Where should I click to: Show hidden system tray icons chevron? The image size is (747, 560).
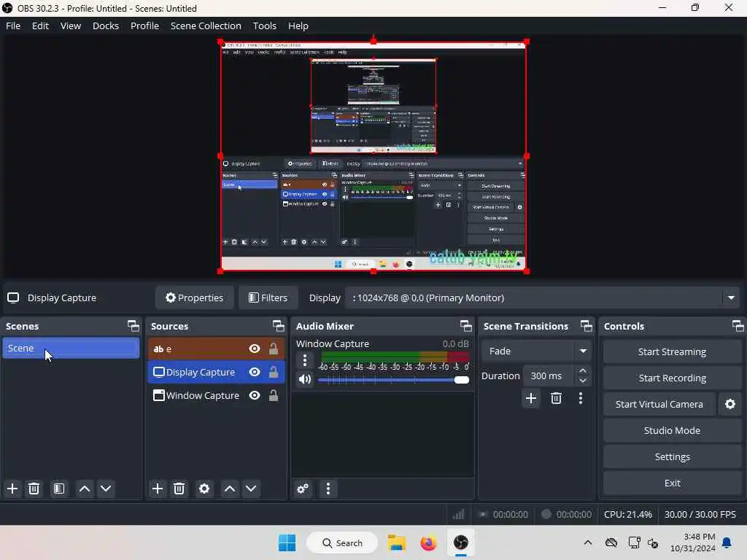(588, 542)
